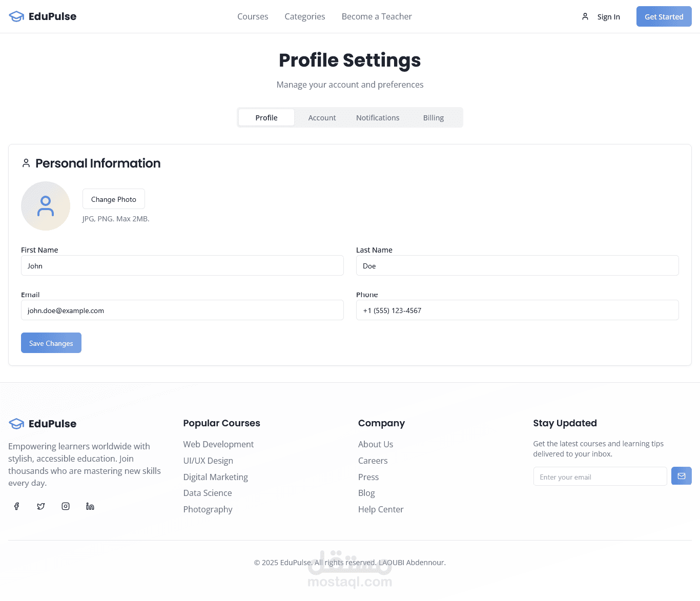
Task: Submit newsletter with the envelope icon button
Action: pos(681,476)
